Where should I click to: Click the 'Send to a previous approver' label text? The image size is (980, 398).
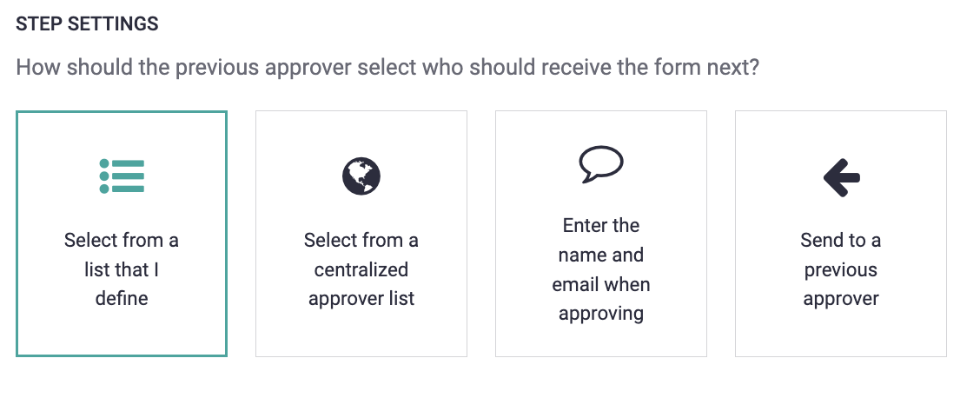click(841, 269)
